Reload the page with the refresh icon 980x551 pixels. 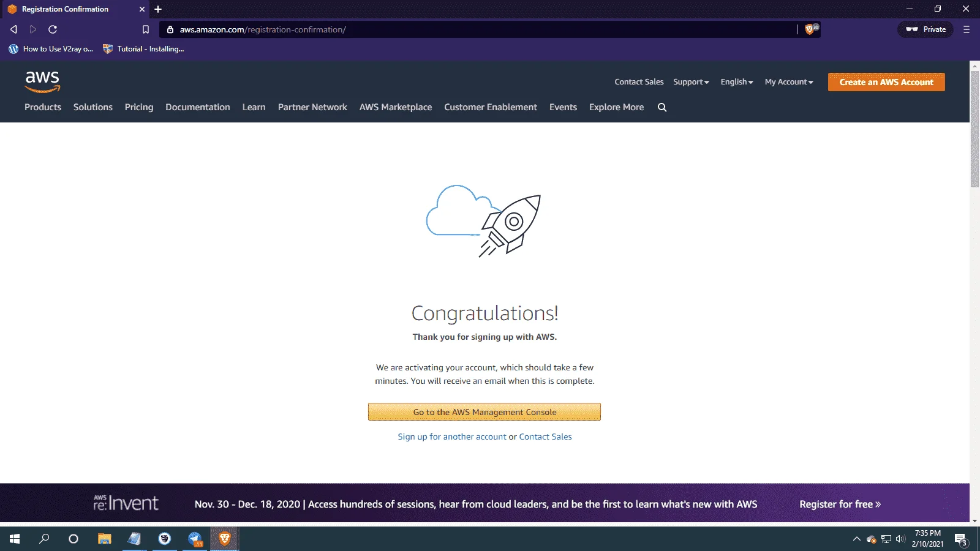53,29
